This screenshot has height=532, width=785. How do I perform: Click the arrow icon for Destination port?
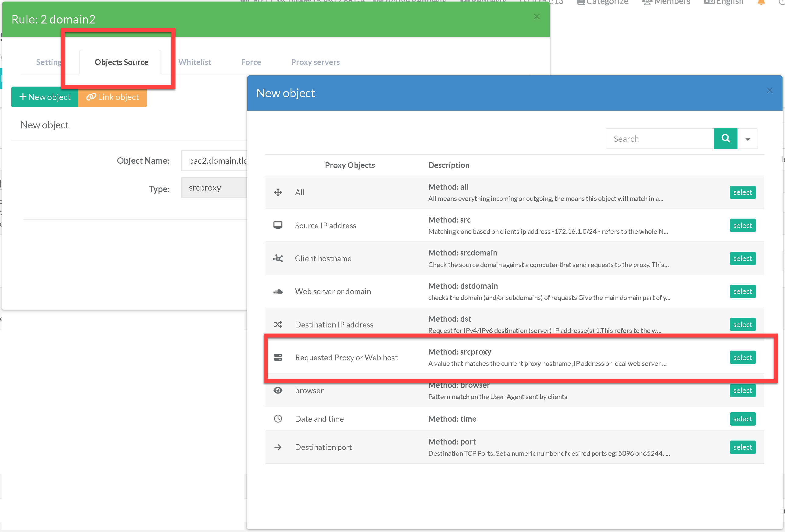[x=278, y=447]
